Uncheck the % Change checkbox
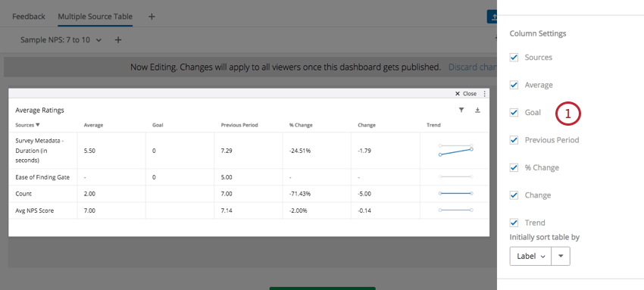644x290 pixels. 514,167
